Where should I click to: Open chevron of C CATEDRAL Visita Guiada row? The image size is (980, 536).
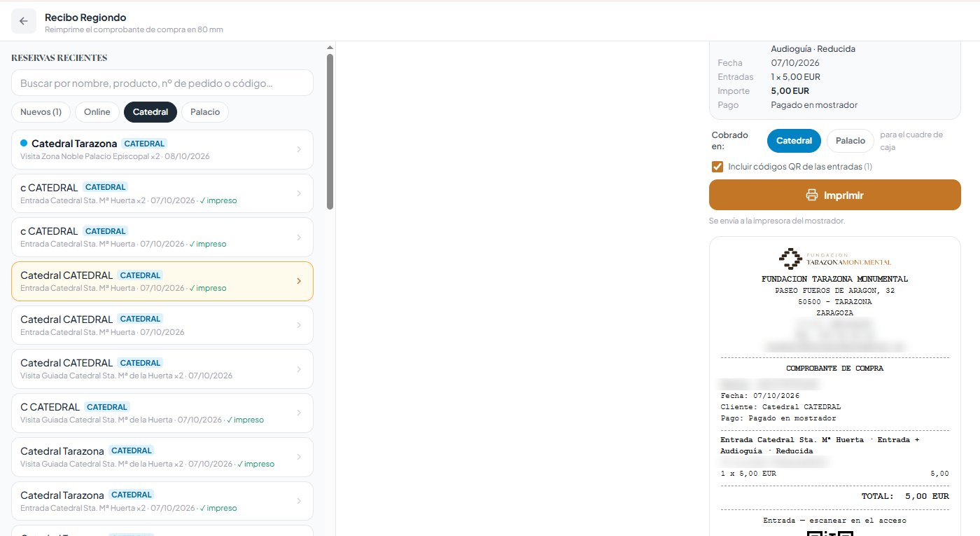pyautogui.click(x=299, y=413)
